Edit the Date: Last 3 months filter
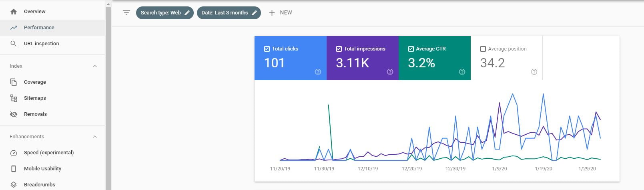Viewport: 644px width, 190px height. tap(229, 13)
